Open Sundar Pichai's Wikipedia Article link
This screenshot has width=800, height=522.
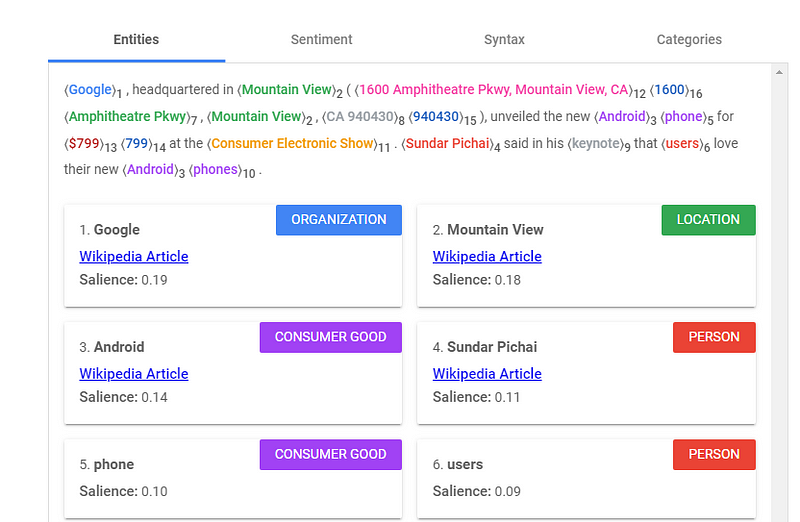pyautogui.click(x=487, y=374)
